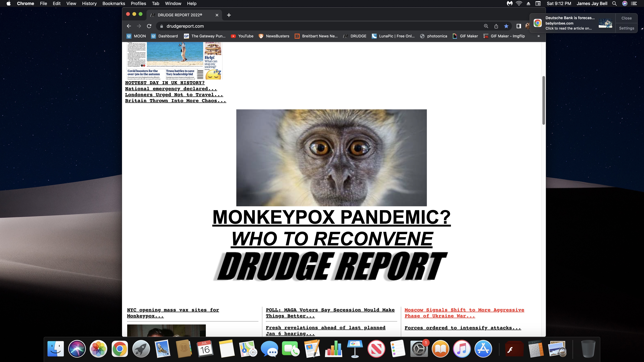Open the GIF Maker bookmark
Screen dimensions: 644x362
point(465,36)
